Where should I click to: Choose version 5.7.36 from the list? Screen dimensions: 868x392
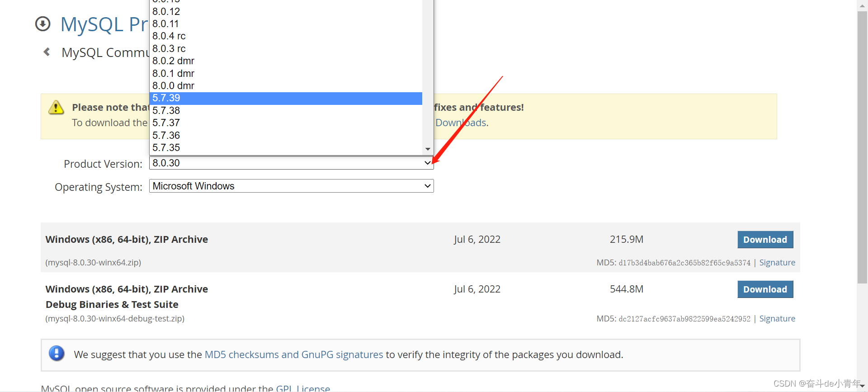(x=286, y=135)
